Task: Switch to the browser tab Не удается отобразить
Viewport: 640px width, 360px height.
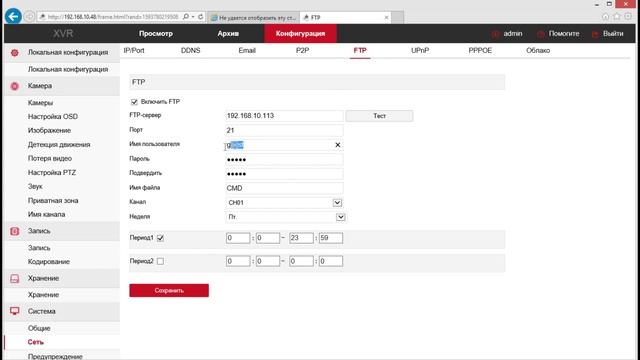Action: (253, 18)
